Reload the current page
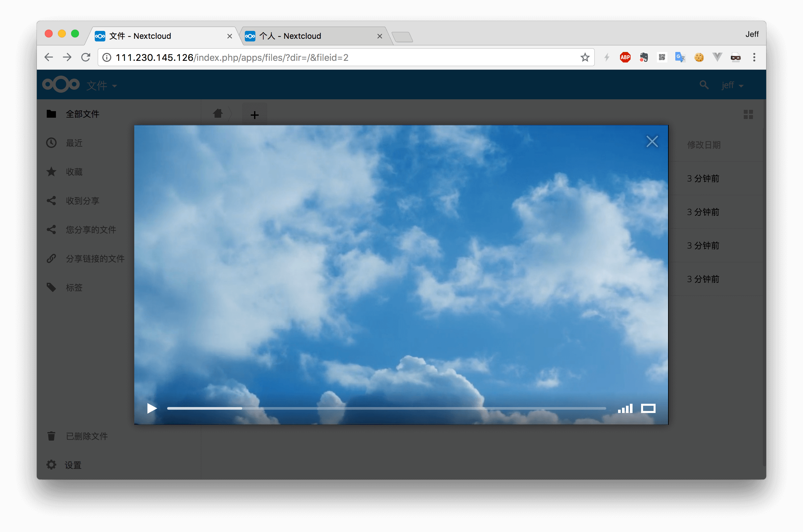This screenshot has height=532, width=803. tap(86, 57)
